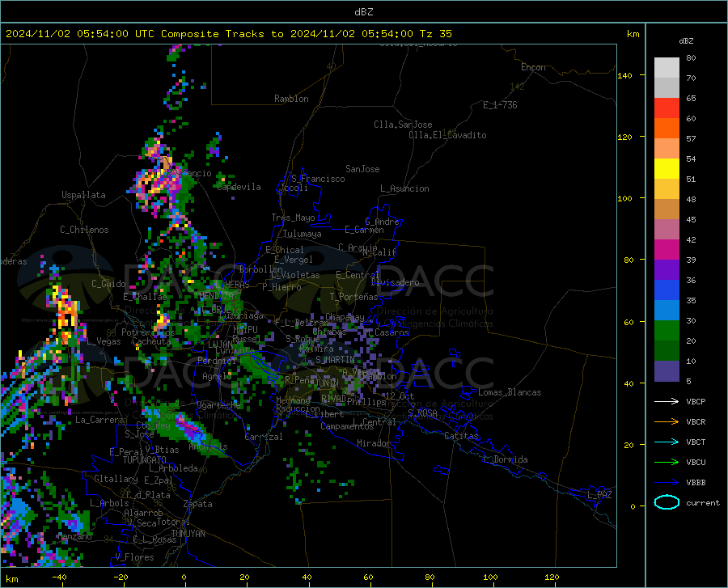Viewport: 728px width, 588px height.
Task: Click the Ramblon place label
Action: click(x=291, y=99)
